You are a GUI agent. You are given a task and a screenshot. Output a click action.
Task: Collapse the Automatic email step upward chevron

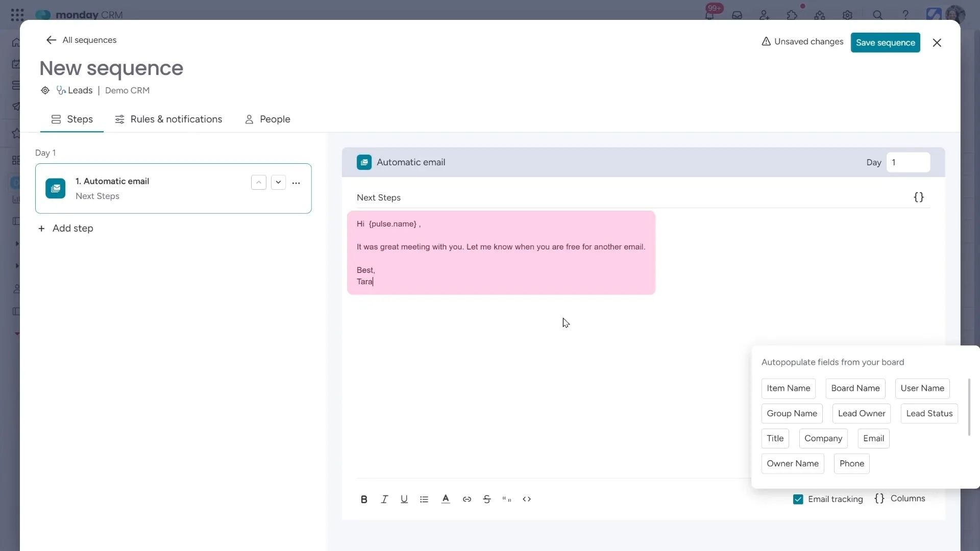coord(259,182)
